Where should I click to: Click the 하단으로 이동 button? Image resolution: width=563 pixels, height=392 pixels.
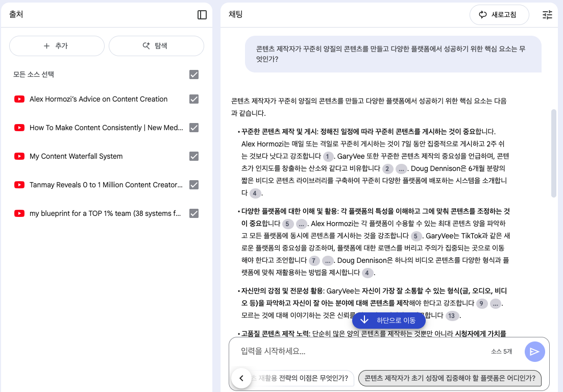click(389, 320)
